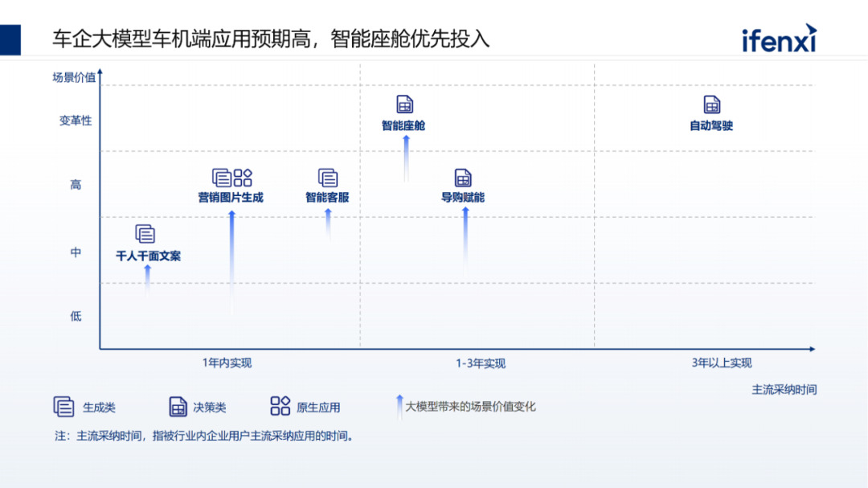Click the 自动驾驶 label

pyautogui.click(x=711, y=125)
